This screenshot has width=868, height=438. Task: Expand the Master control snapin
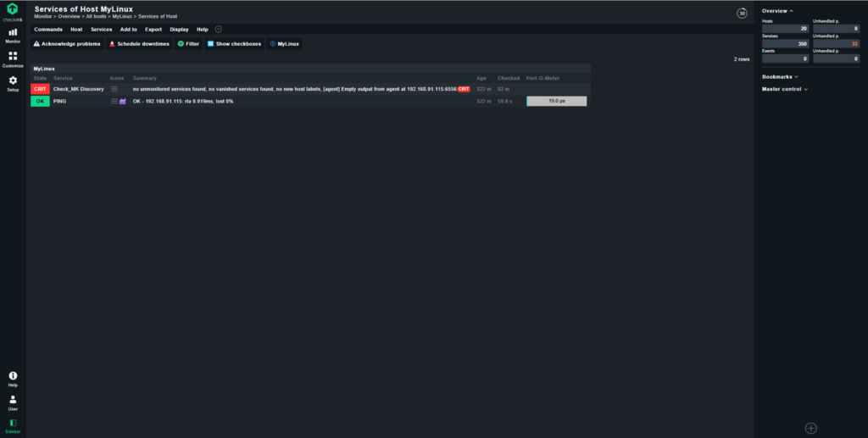[x=784, y=89]
